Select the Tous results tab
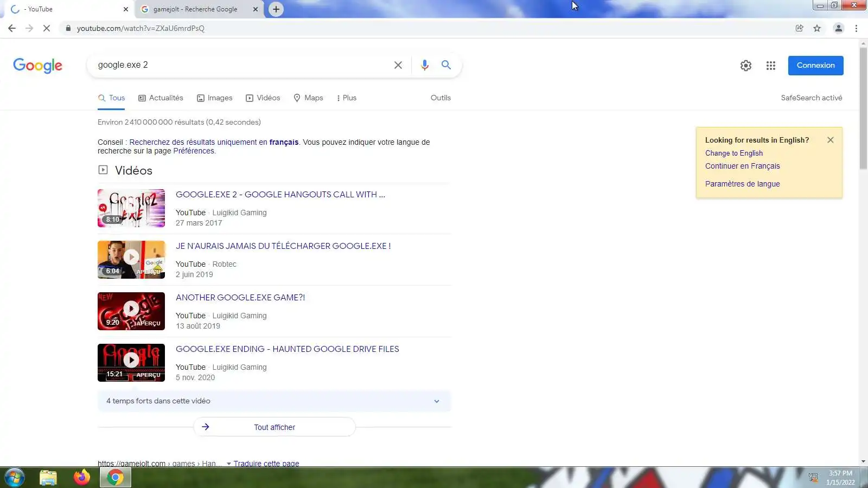The image size is (868, 488). tap(111, 98)
